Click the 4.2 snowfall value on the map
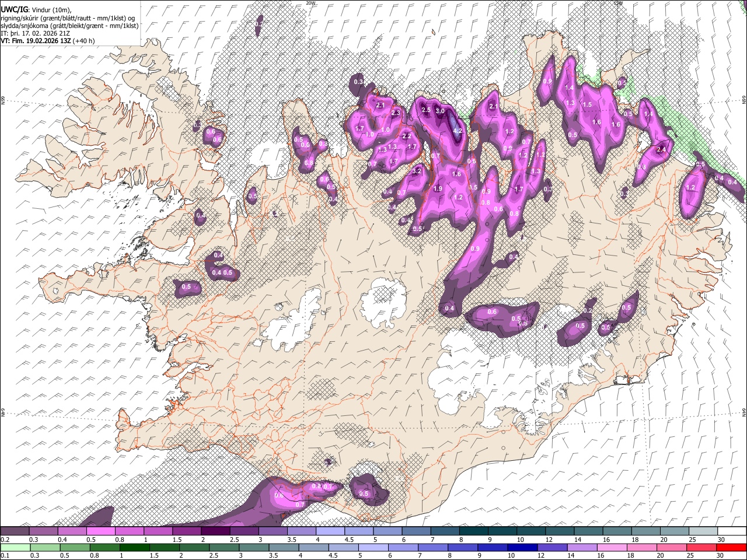747x560 pixels. coord(458,131)
